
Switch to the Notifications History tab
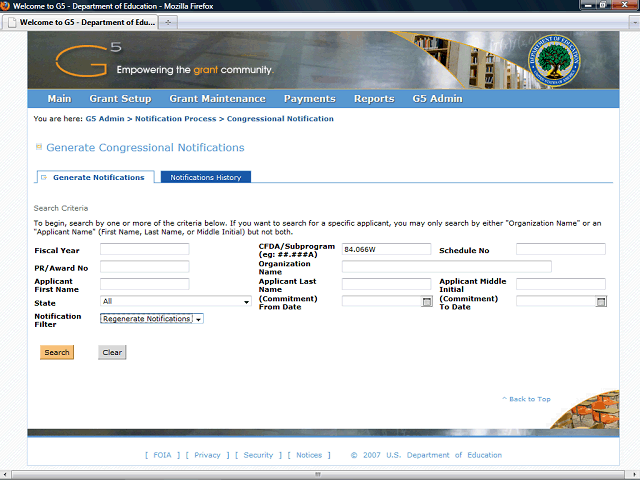206,177
